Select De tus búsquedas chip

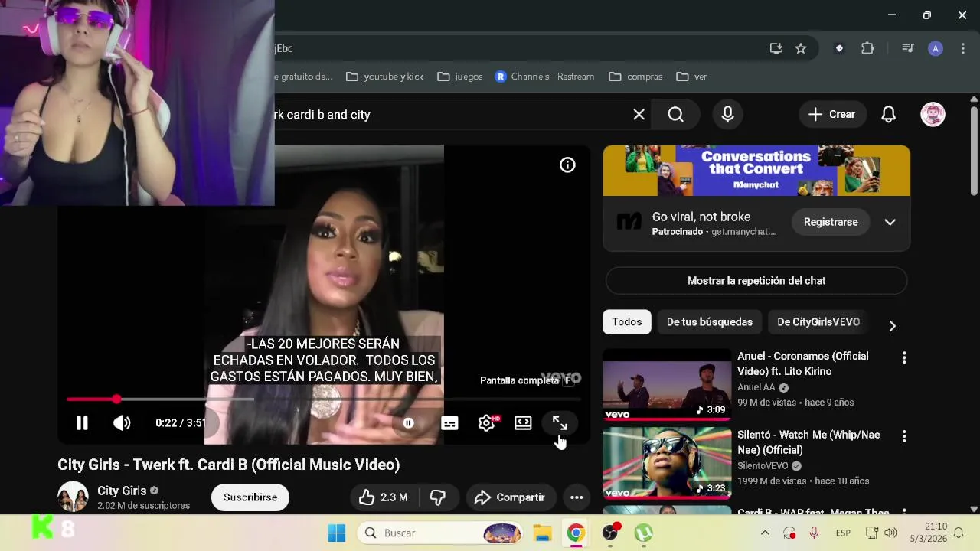(710, 322)
